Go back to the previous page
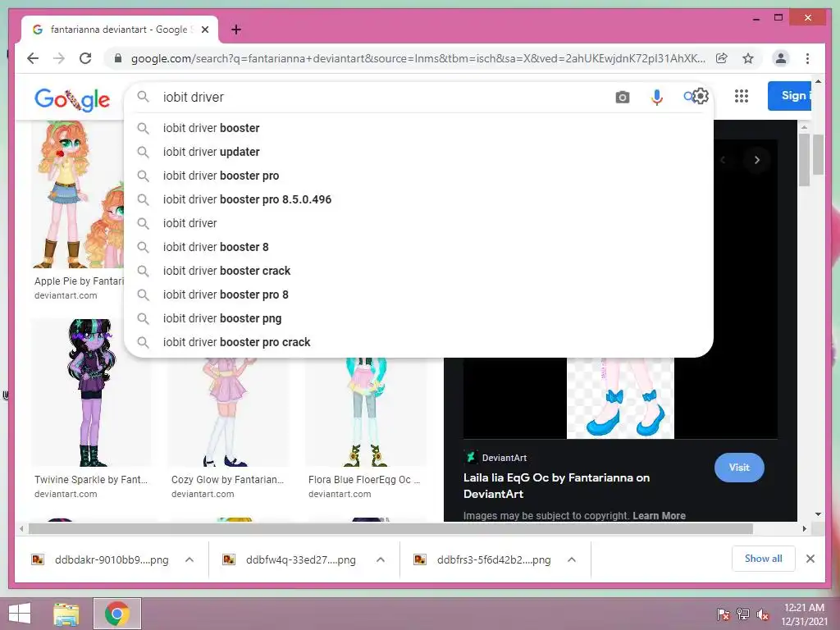Viewport: 840px width, 630px height. (x=33, y=58)
